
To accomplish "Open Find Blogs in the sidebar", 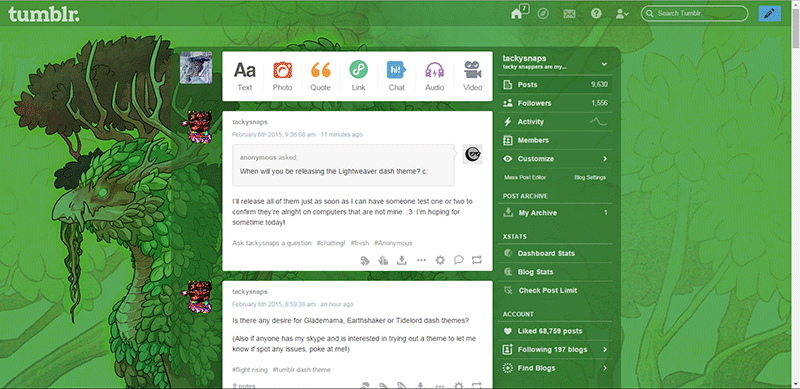I will pyautogui.click(x=555, y=368).
